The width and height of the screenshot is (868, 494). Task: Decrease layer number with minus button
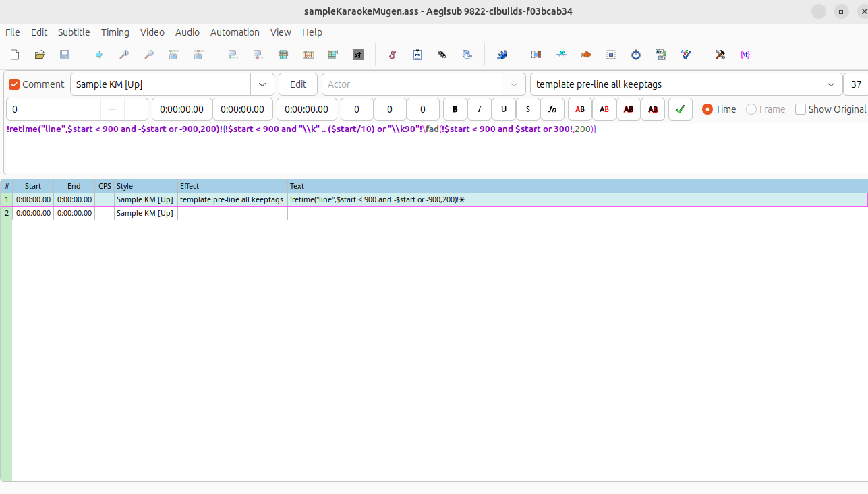113,109
